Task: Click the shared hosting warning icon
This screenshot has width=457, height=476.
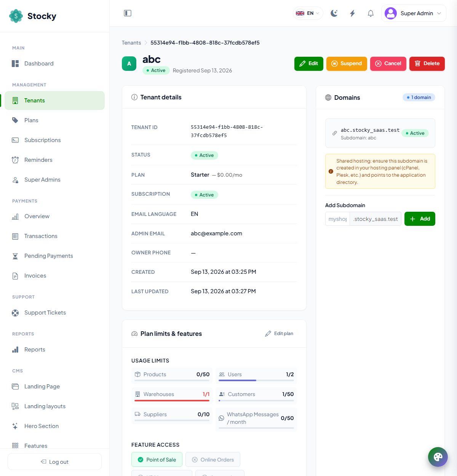Action: 331,171
